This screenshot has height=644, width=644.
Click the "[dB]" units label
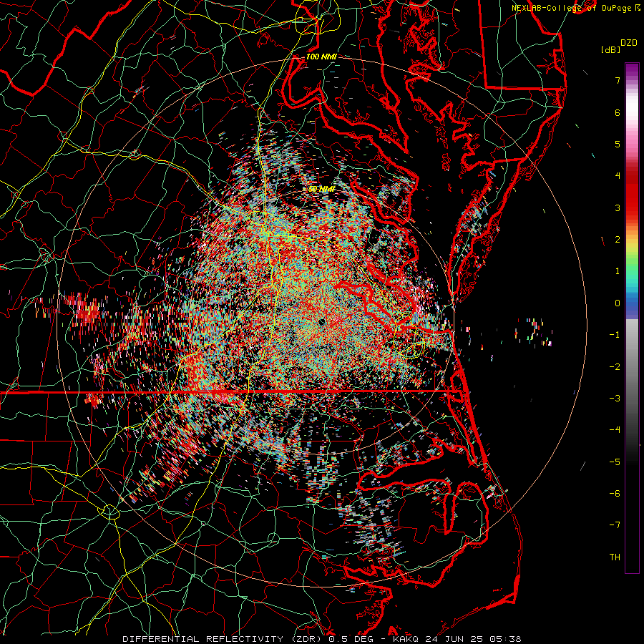(610, 49)
